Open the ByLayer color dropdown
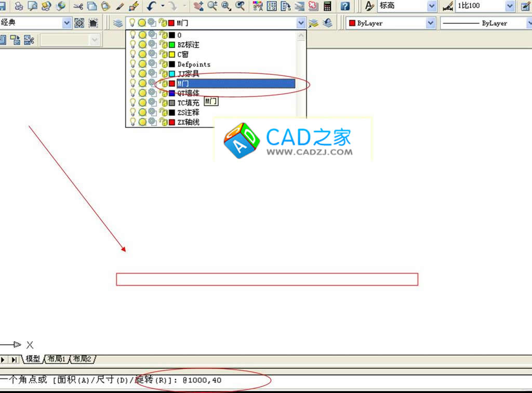Image resolution: width=532 pixels, height=393 pixels. (431, 23)
